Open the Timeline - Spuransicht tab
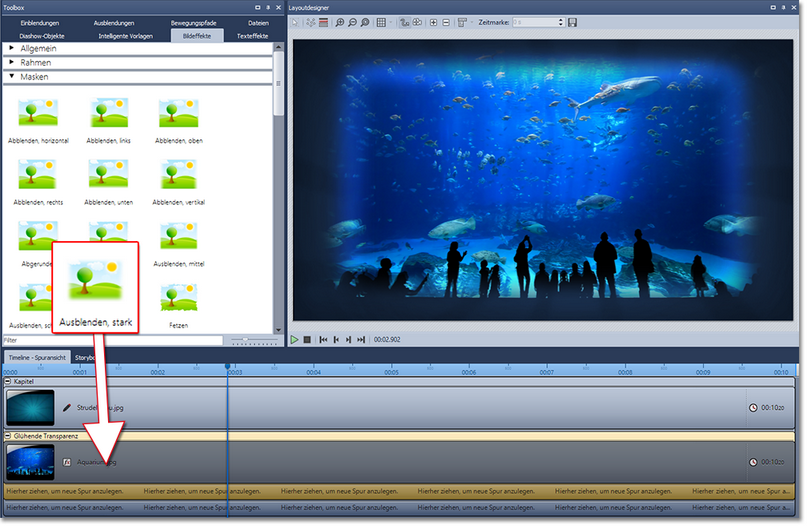The height and width of the screenshot is (526, 808). click(36, 357)
